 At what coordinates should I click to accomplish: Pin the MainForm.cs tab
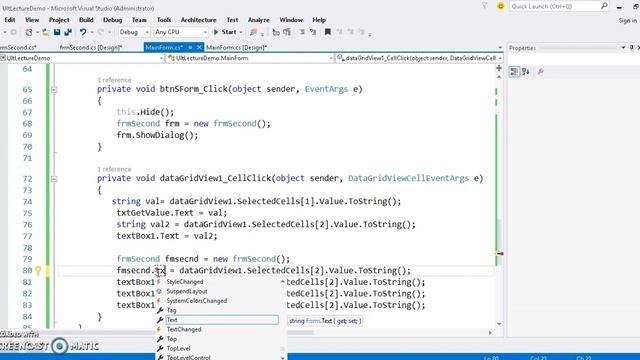190,47
